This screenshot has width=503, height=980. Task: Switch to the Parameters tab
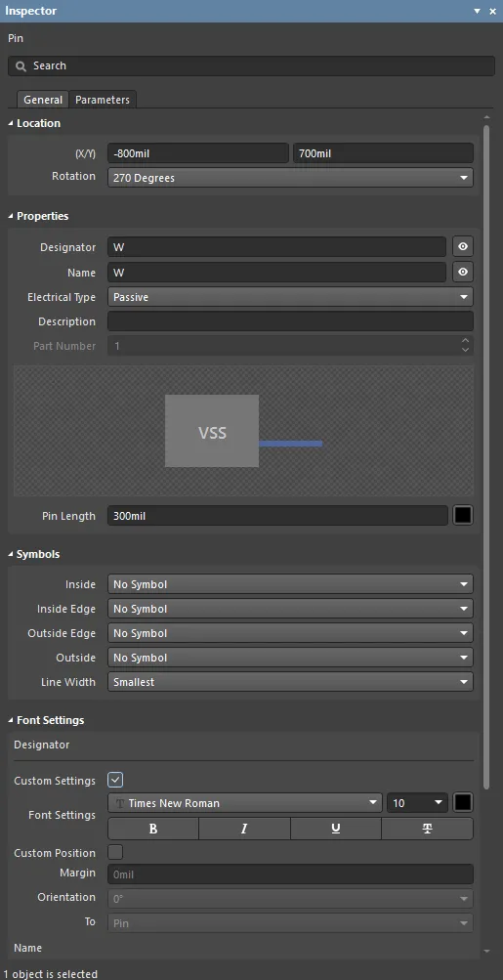pyautogui.click(x=103, y=100)
